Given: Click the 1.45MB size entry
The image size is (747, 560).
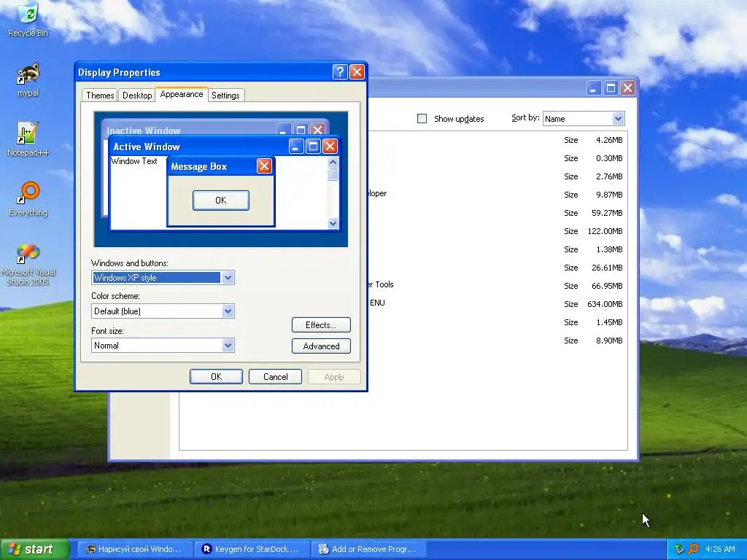Looking at the screenshot, I should pos(609,322).
